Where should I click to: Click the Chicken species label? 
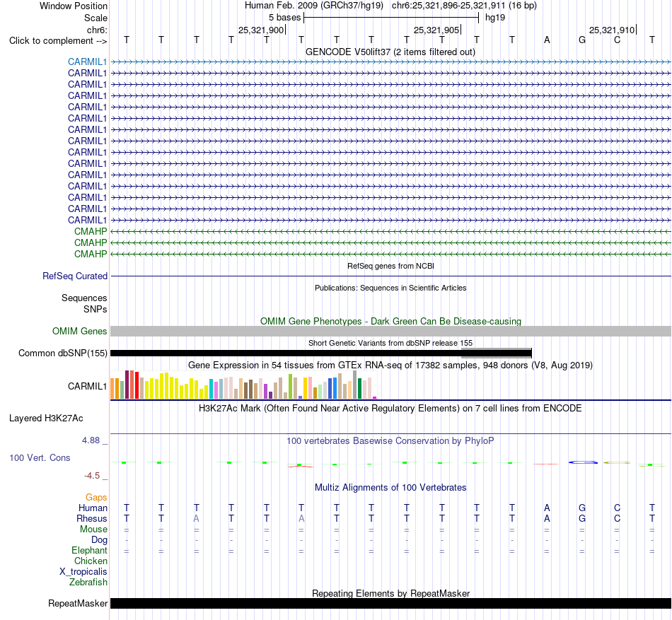coord(91,561)
